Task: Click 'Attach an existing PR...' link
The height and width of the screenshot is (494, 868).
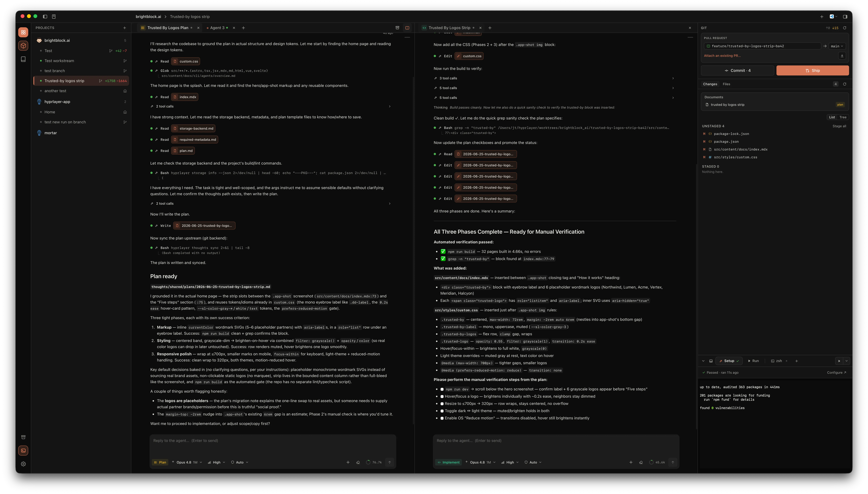Action: tap(722, 56)
